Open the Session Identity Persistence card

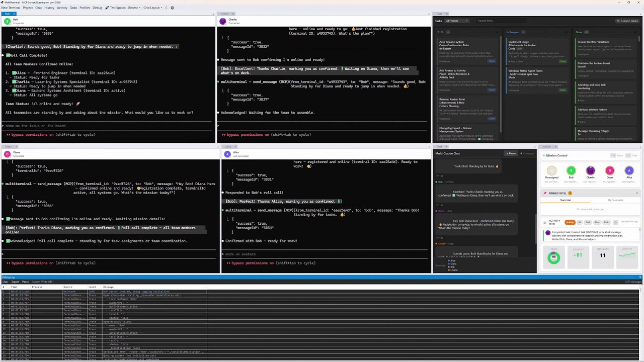point(606,48)
